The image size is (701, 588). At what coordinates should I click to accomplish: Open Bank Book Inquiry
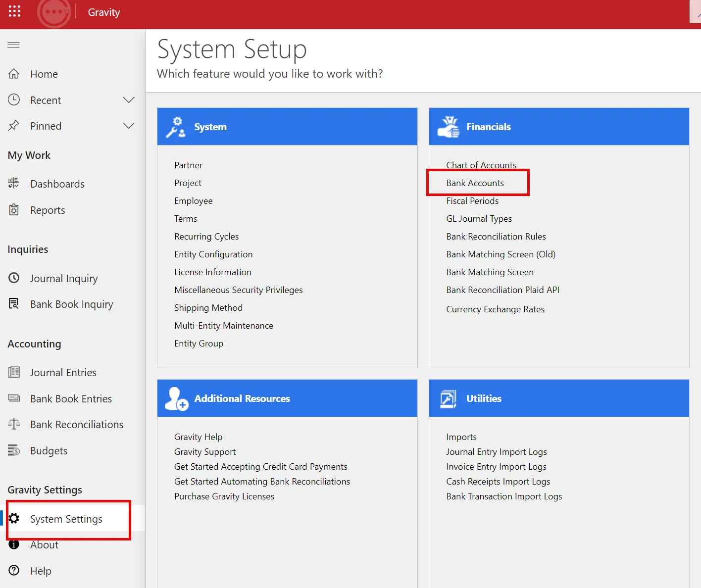72,304
